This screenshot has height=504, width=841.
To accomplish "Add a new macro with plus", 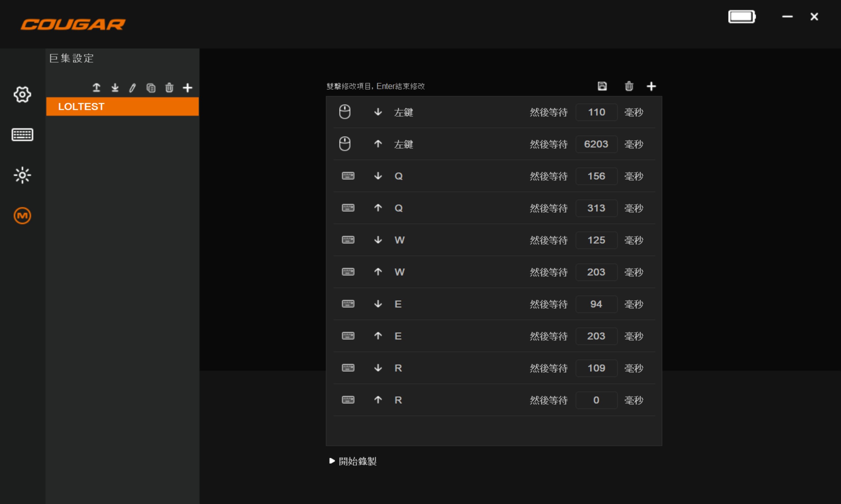I will [x=188, y=88].
